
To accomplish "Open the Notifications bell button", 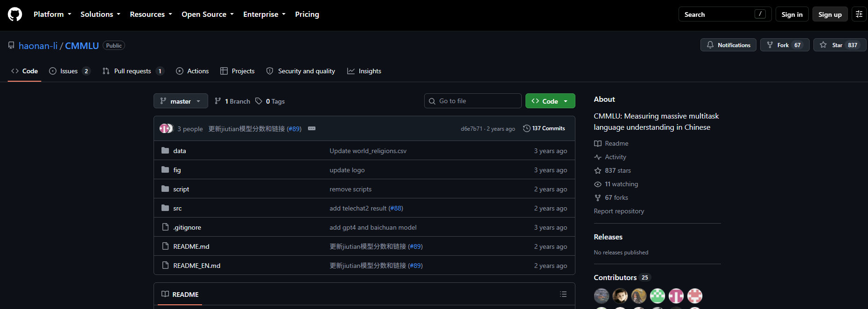I will (x=728, y=45).
